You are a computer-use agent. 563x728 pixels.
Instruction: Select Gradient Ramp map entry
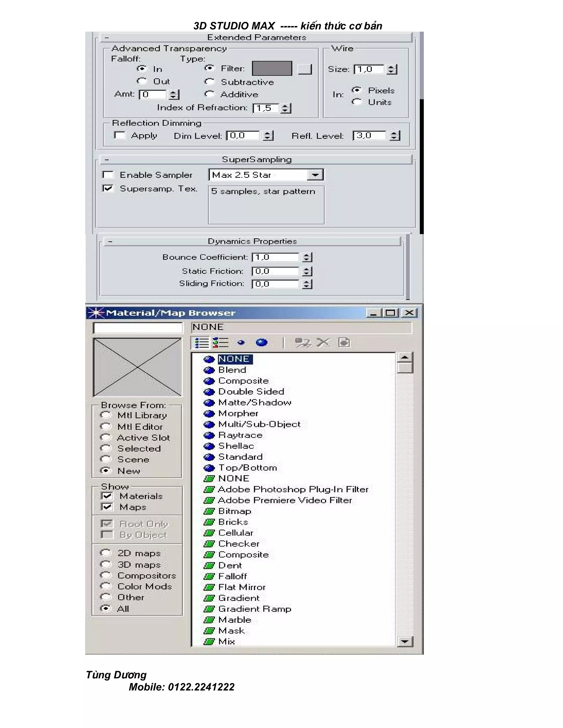(255, 609)
